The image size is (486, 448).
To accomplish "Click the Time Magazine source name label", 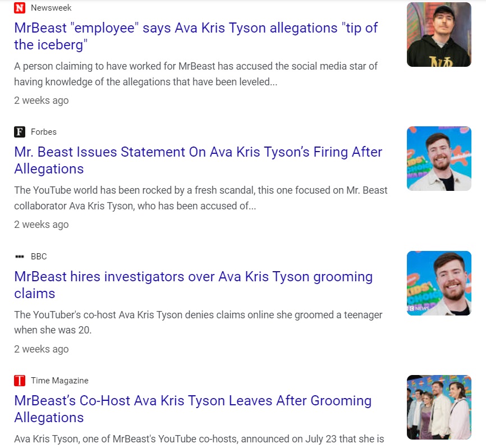I will point(59,381).
